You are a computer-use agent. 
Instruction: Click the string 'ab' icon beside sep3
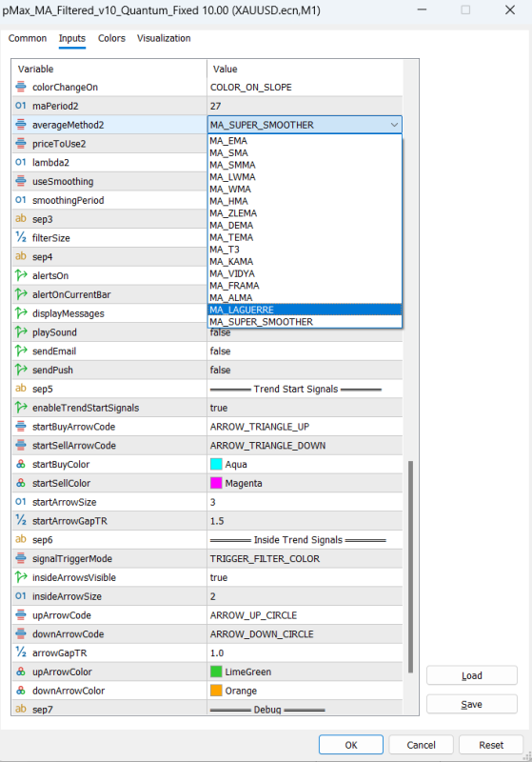(x=21, y=219)
